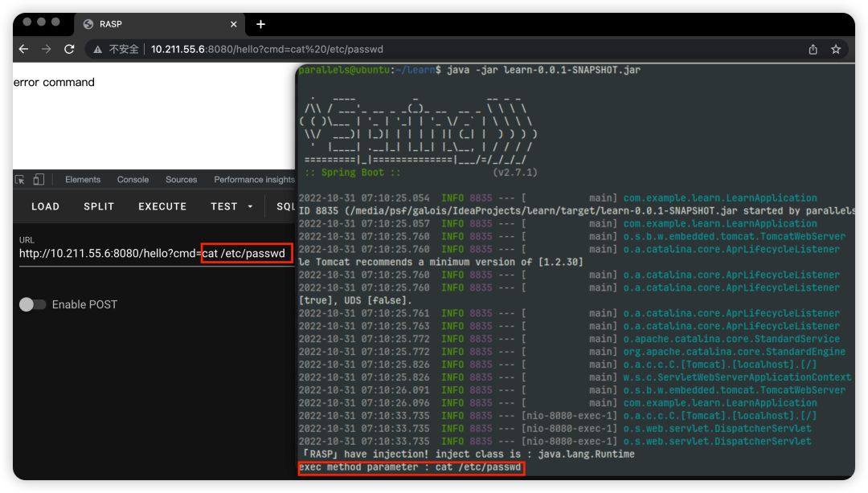Switch to the Console DevTools tab
Image resolution: width=868 pixels, height=493 pixels.
(x=133, y=180)
